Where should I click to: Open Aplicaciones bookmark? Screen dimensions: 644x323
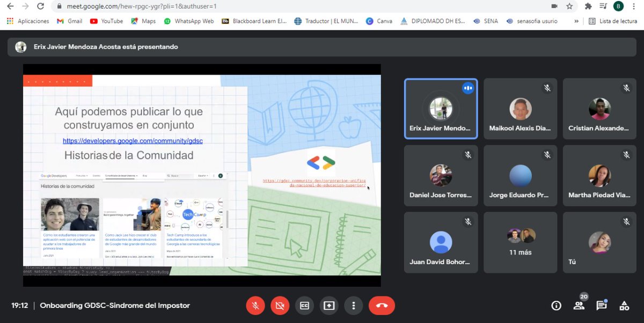pos(28,21)
